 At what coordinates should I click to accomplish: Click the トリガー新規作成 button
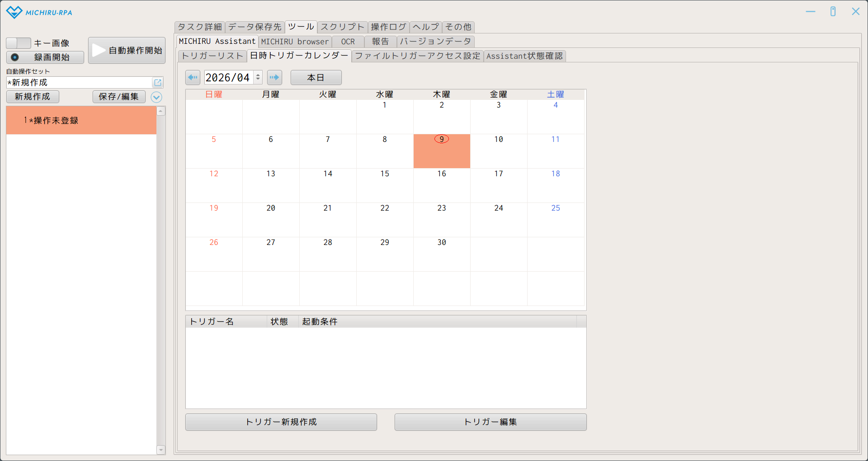[x=281, y=422]
